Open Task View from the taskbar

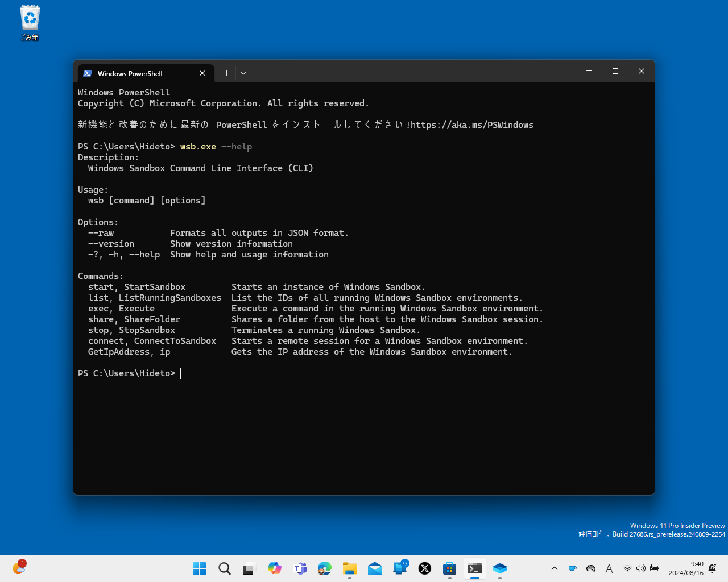point(250,568)
